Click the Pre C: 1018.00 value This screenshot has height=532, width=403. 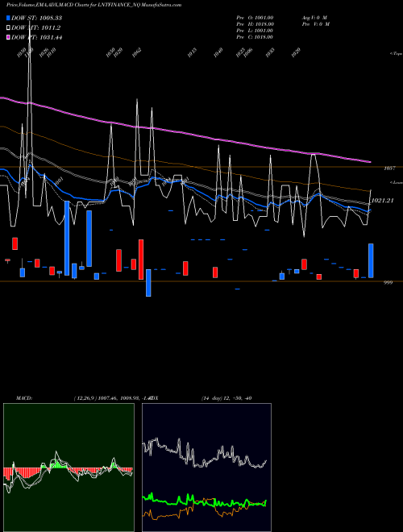pyautogui.click(x=255, y=37)
